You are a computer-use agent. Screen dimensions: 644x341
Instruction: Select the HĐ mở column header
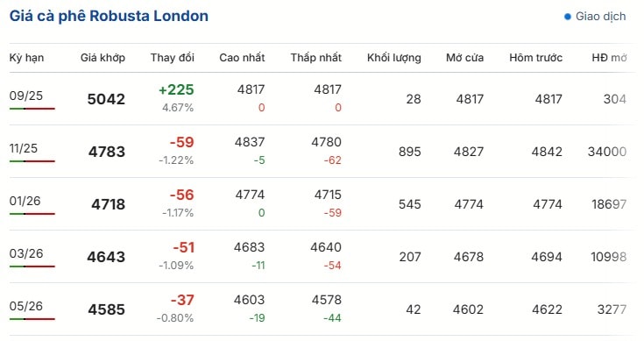pos(609,58)
